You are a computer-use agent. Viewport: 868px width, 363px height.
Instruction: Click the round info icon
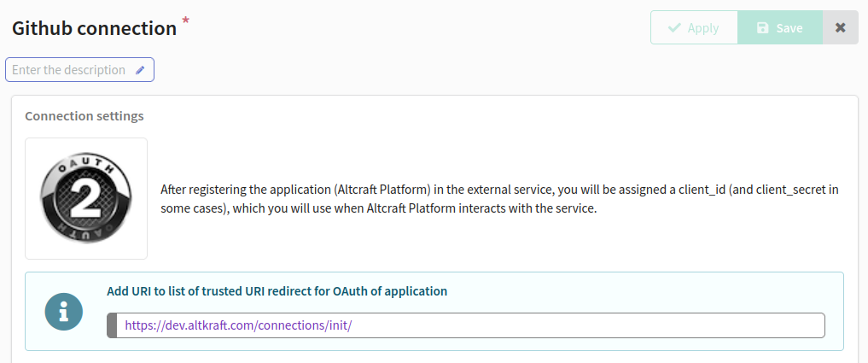[64, 312]
